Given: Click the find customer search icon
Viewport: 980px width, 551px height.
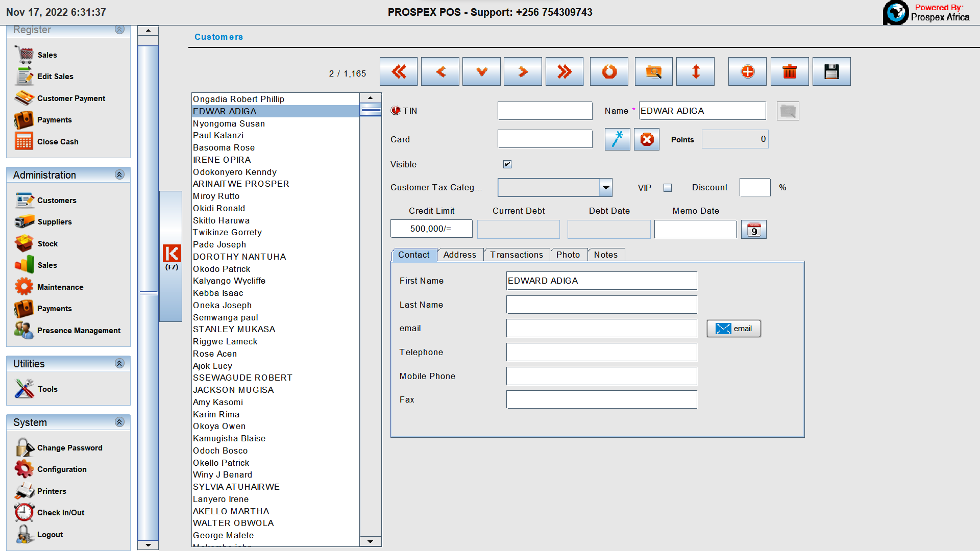Looking at the screenshot, I should pyautogui.click(x=653, y=72).
